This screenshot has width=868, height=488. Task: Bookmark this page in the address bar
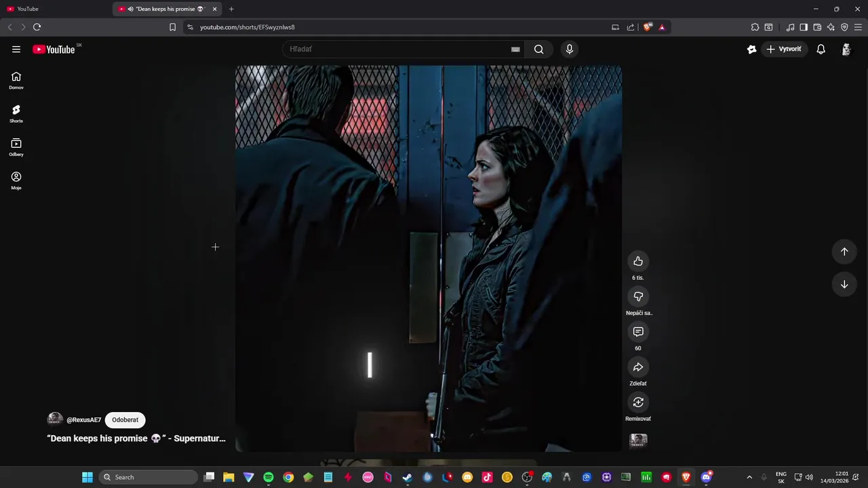[x=172, y=27]
